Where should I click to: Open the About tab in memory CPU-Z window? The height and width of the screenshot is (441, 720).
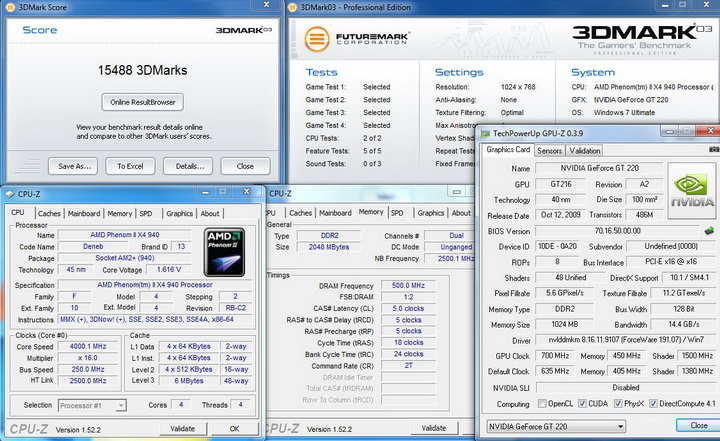coord(461,213)
